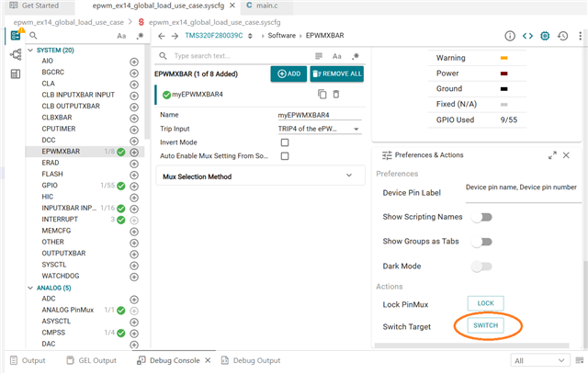Toggle regex search in module sidebar
The width and height of the screenshot is (588, 374).
[140, 36]
